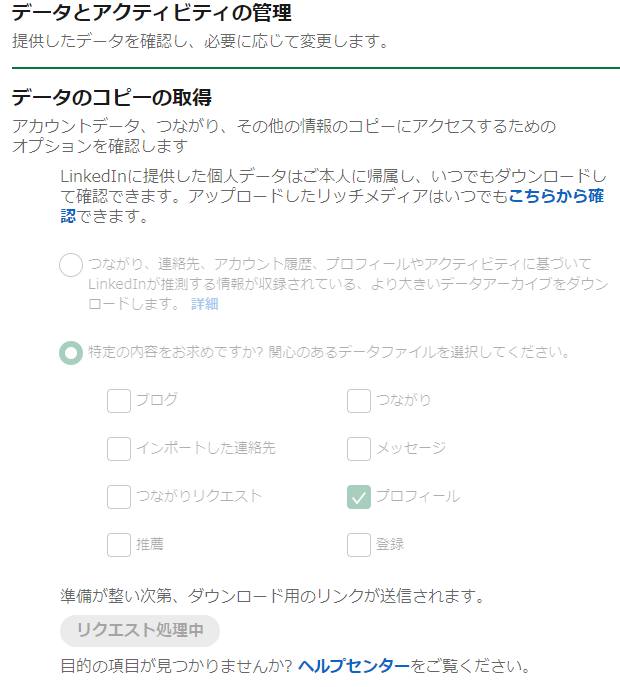Click the アカウントデータ、つながり section description text
Screen dimensions: 620x687
coord(283,127)
